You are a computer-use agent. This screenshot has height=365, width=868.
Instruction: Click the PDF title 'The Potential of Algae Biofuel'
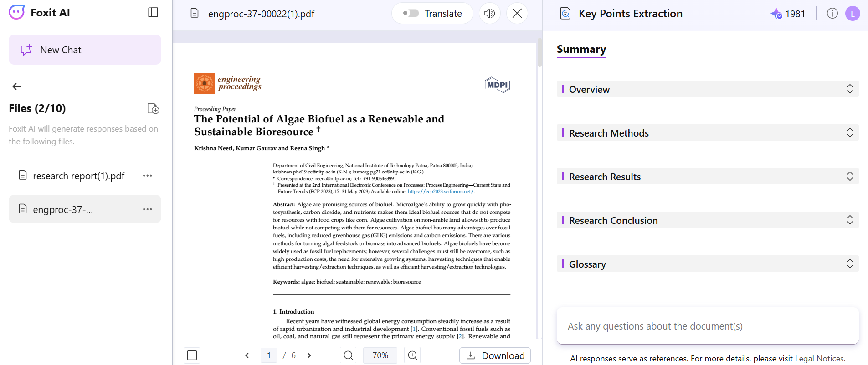(x=319, y=125)
